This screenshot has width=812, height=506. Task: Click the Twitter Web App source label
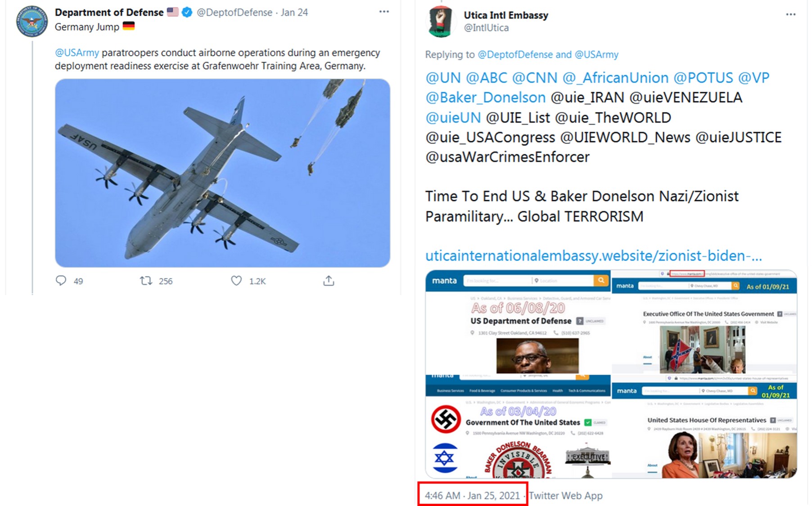coord(566,495)
